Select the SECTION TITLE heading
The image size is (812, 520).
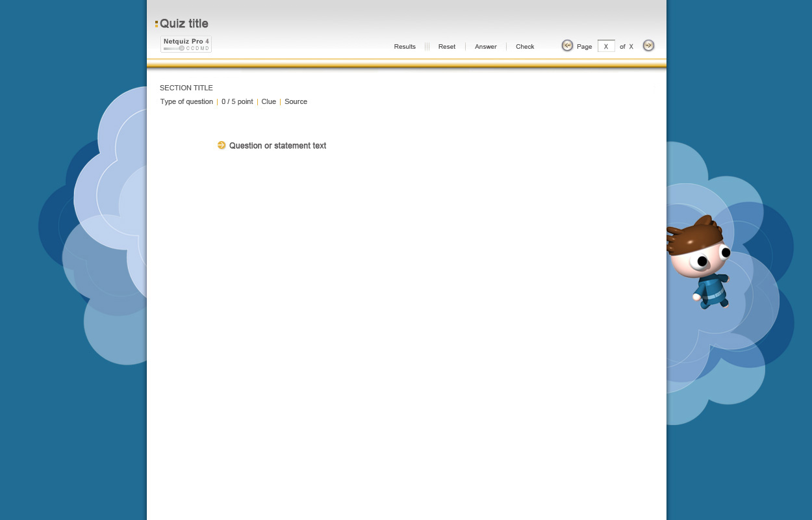pos(186,88)
